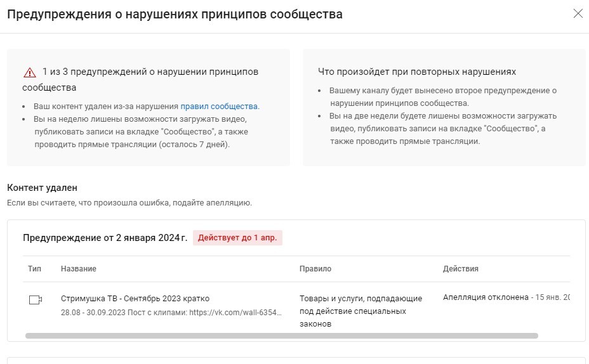Click the horizontal scrollbar under the table
589x364 pixels.
pos(281,335)
